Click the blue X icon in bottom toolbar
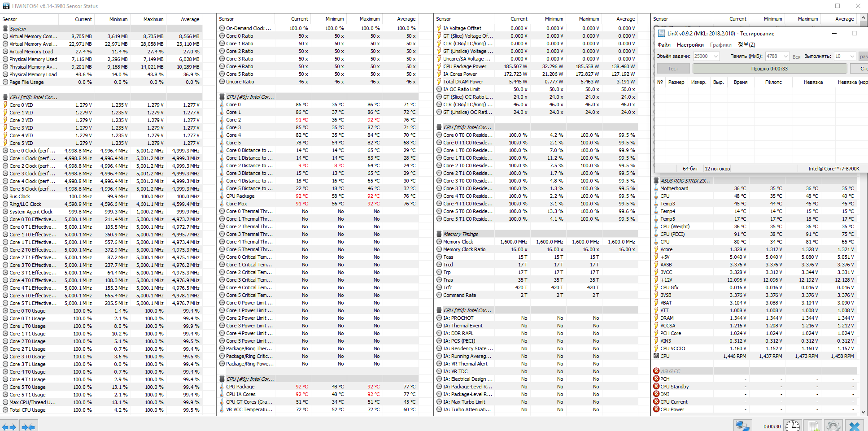The height and width of the screenshot is (431, 868). (855, 426)
